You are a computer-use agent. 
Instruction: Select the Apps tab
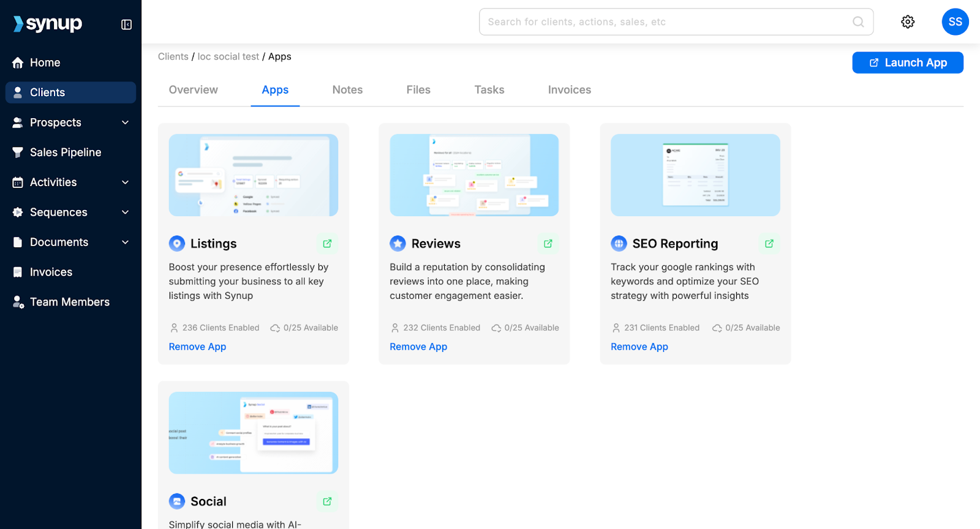pyautogui.click(x=275, y=90)
